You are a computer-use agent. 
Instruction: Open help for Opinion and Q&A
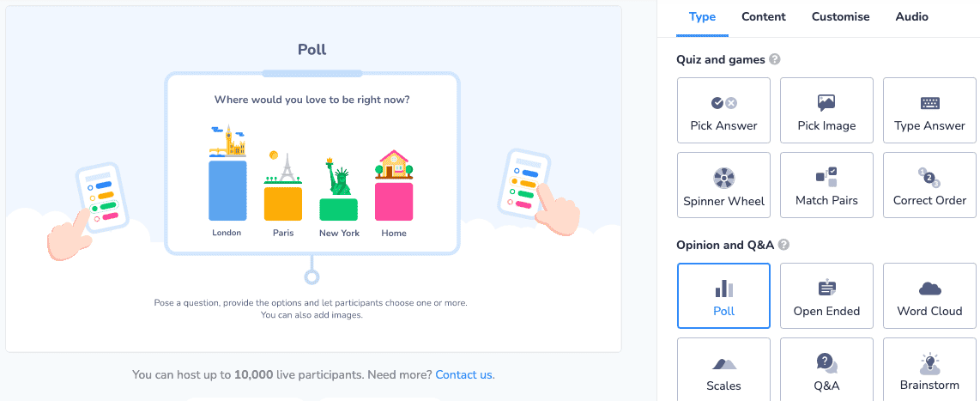[x=783, y=246]
